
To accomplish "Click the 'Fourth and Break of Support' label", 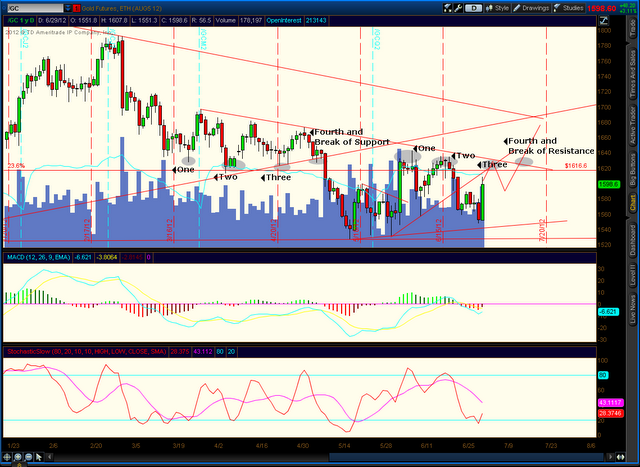I will tap(350, 137).
